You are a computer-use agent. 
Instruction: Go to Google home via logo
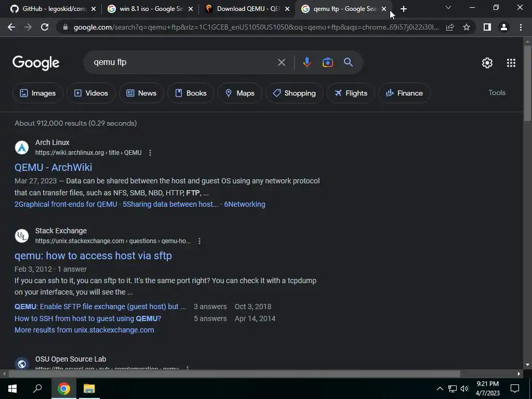(x=36, y=63)
